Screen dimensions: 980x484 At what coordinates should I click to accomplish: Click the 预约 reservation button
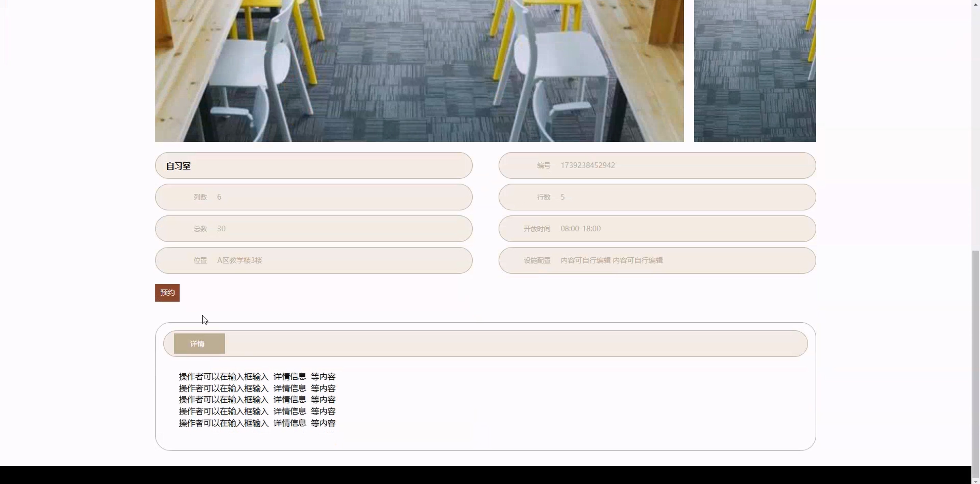(167, 293)
